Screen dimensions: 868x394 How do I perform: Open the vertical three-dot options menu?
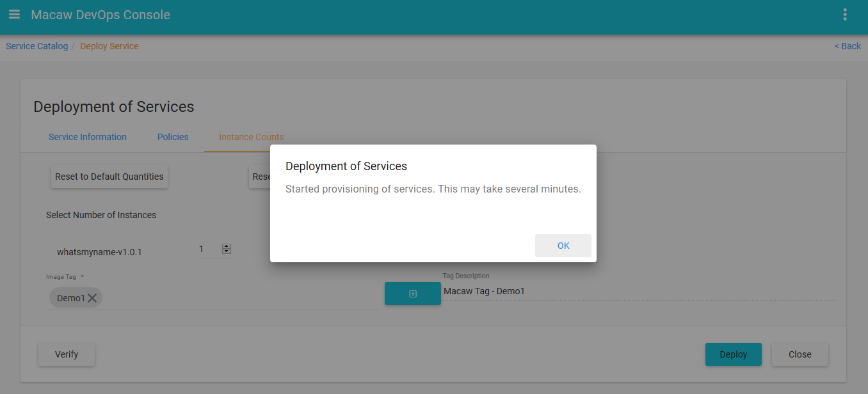tap(845, 15)
